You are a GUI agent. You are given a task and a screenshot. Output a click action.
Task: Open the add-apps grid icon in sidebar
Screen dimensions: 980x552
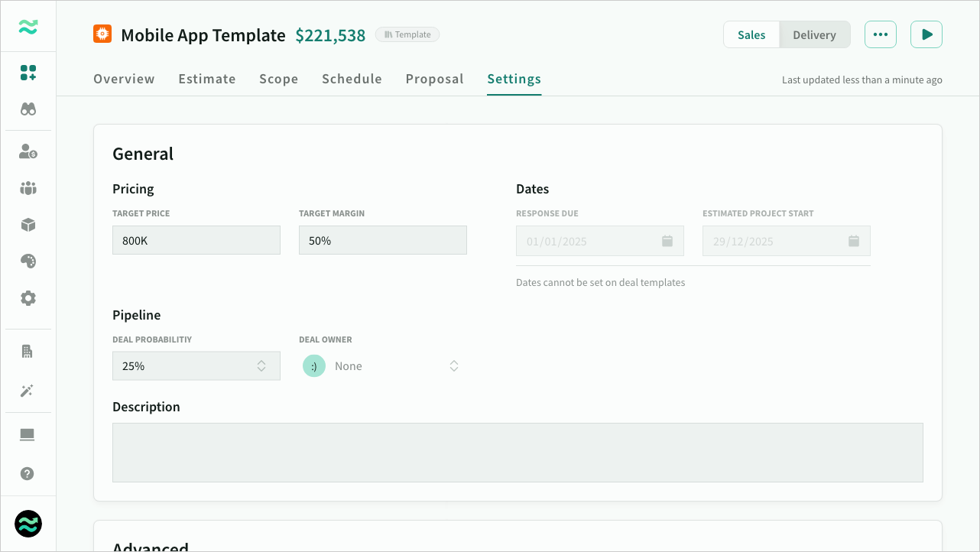point(28,73)
